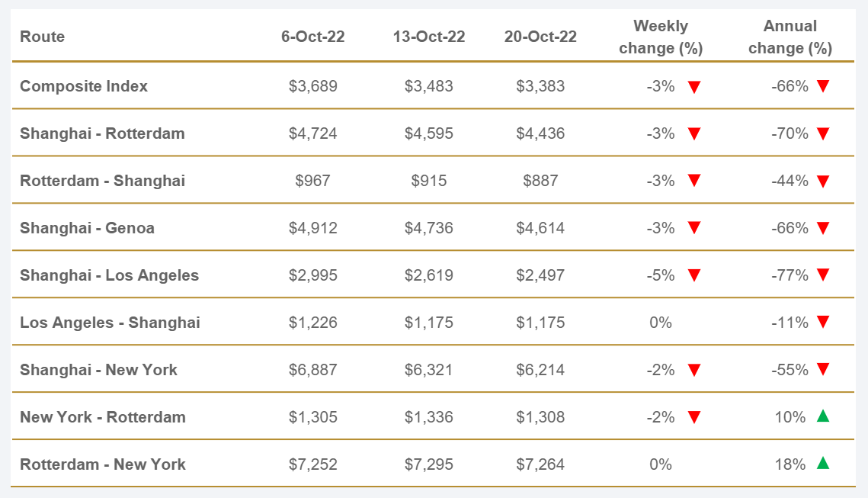The image size is (868, 498).
Task: Click Los Angeles - Shanghai annual down arrow
Action: click(822, 323)
